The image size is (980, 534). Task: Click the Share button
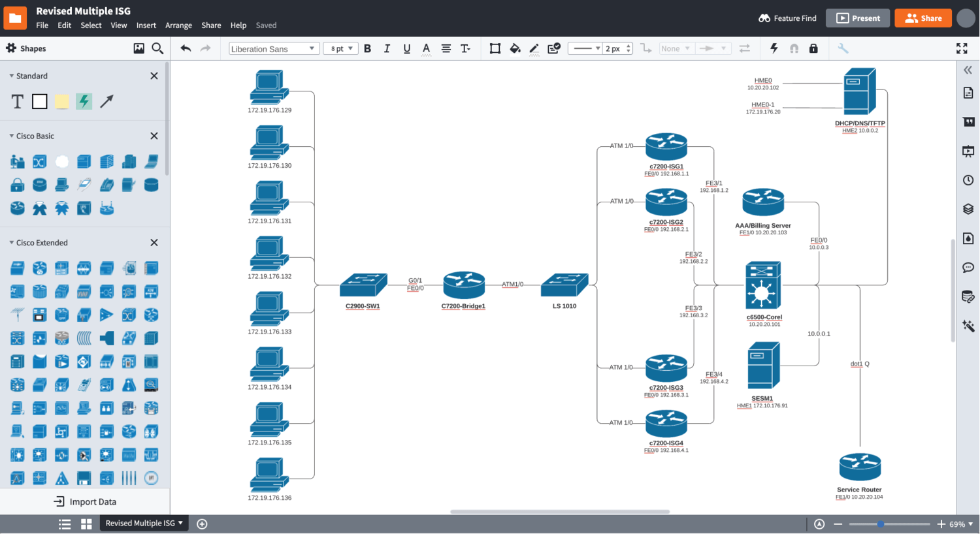point(923,18)
